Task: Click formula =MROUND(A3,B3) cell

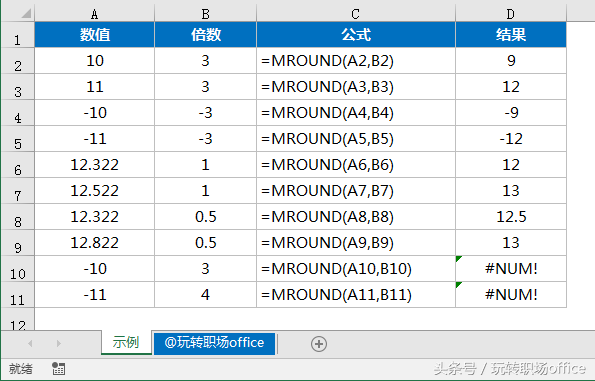Action: click(x=356, y=87)
